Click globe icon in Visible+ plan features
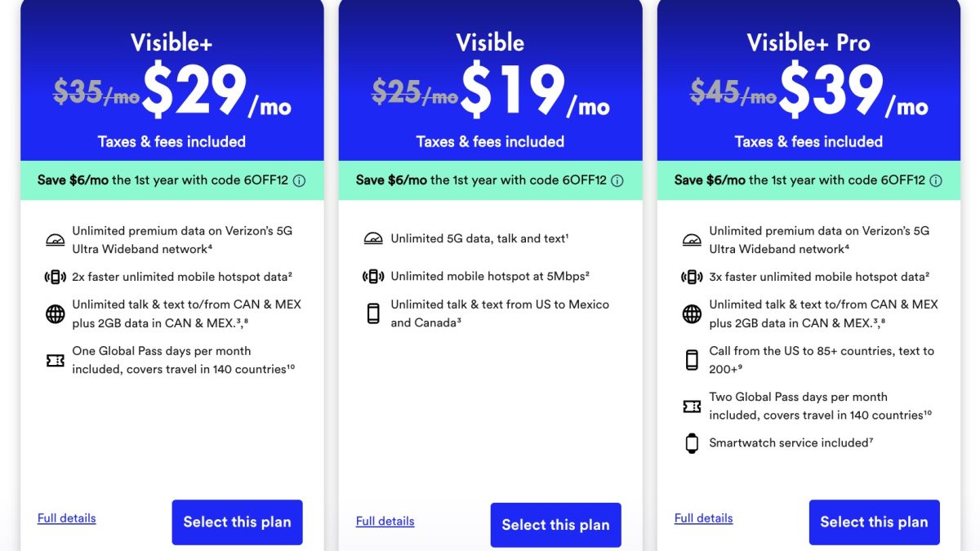The image size is (980, 551). [55, 313]
